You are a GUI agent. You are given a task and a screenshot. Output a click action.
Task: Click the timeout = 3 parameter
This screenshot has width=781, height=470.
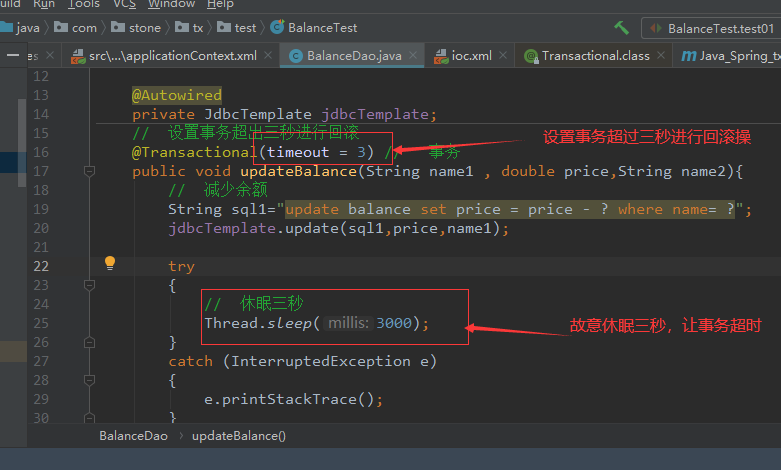click(316, 152)
